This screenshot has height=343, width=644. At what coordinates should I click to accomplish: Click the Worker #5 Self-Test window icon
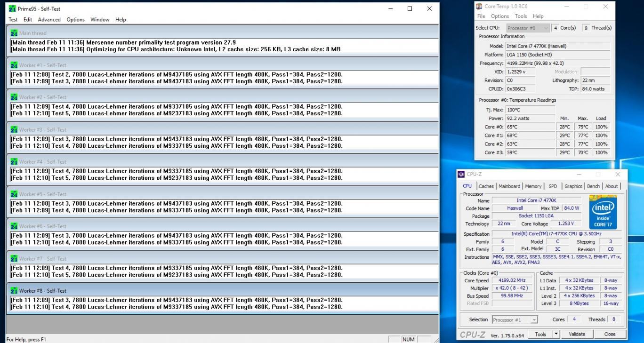click(14, 194)
